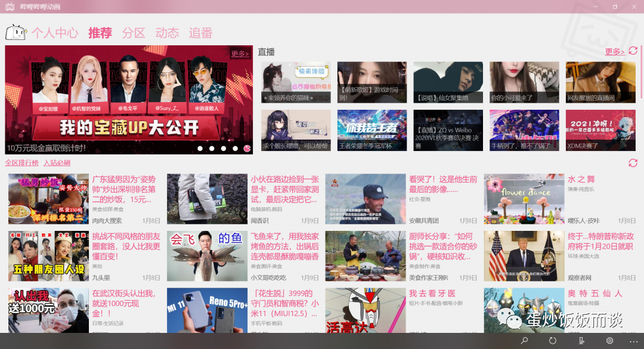Refresh recommended videos via the refresh icon

[x=634, y=162]
